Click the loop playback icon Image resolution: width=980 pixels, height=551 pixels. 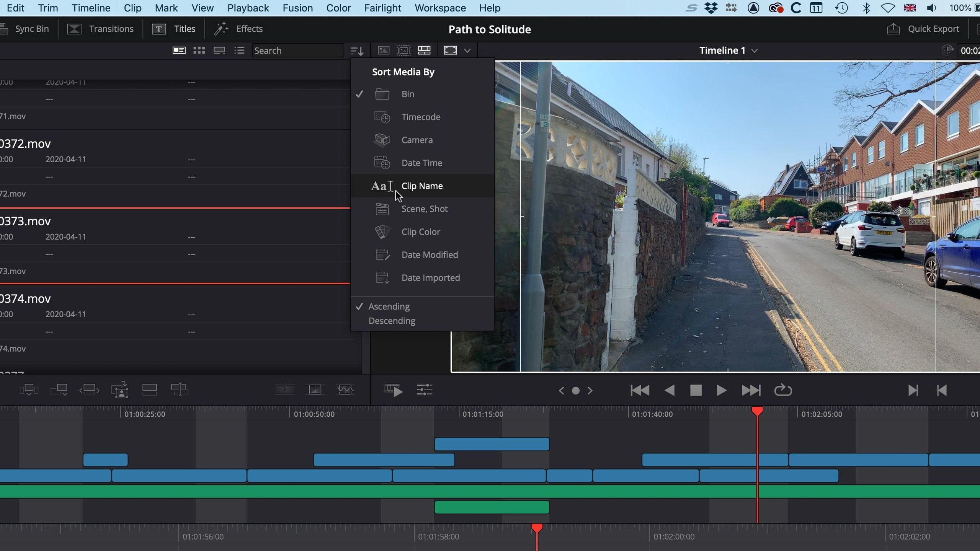click(783, 390)
